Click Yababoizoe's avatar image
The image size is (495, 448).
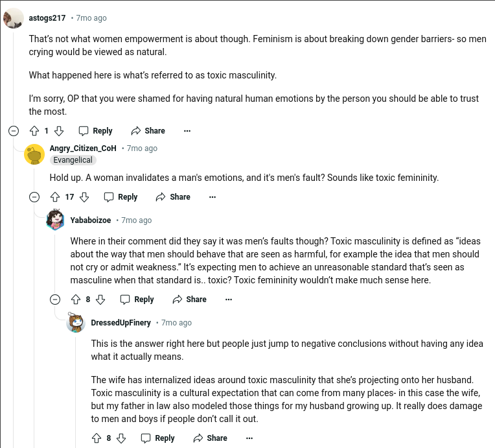point(55,220)
